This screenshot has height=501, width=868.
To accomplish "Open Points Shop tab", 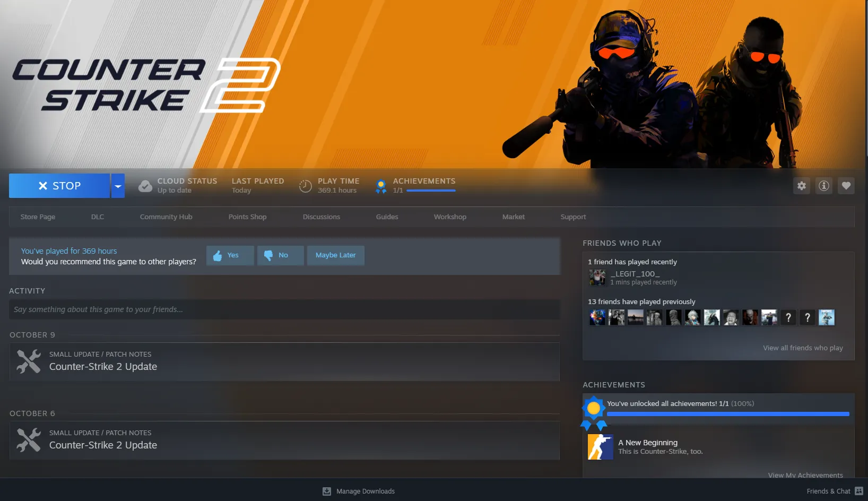I will coord(247,217).
